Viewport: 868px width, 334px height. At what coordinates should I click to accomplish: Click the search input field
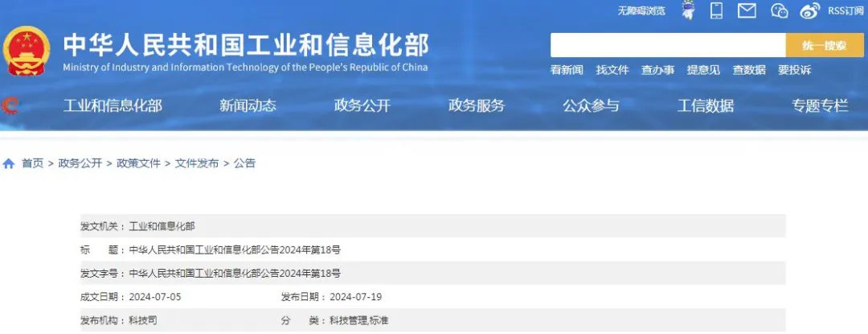pos(668,45)
